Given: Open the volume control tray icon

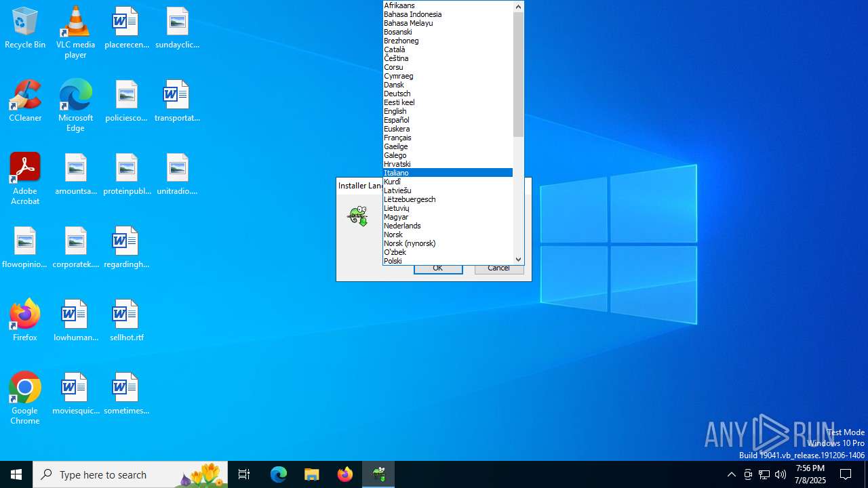Looking at the screenshot, I should (781, 474).
